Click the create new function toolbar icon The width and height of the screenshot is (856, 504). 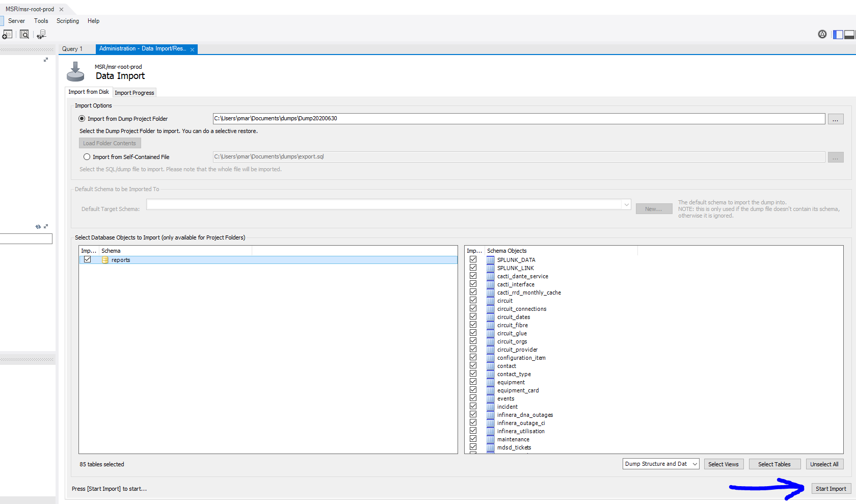[7, 34]
